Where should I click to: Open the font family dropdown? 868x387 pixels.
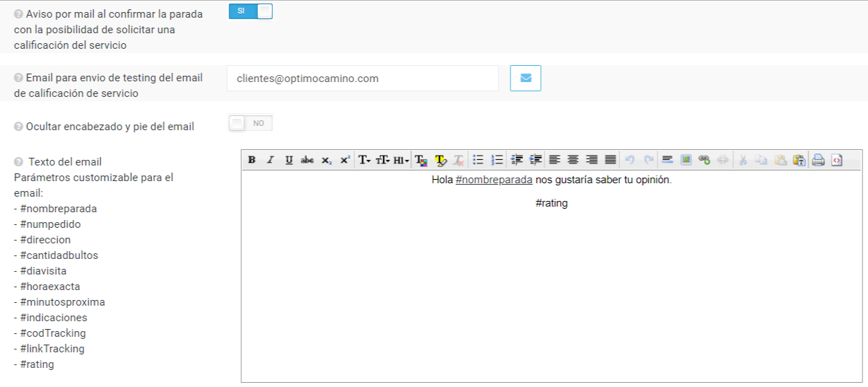click(x=365, y=161)
